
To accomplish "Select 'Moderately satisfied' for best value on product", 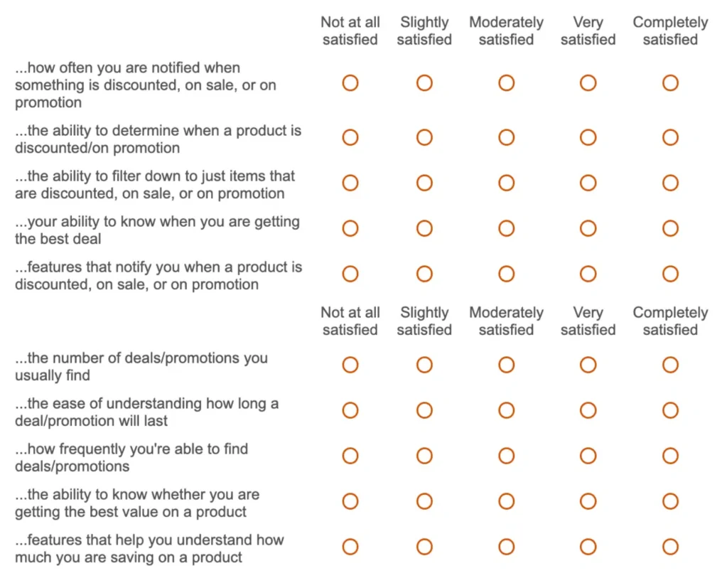I will pyautogui.click(x=506, y=501).
